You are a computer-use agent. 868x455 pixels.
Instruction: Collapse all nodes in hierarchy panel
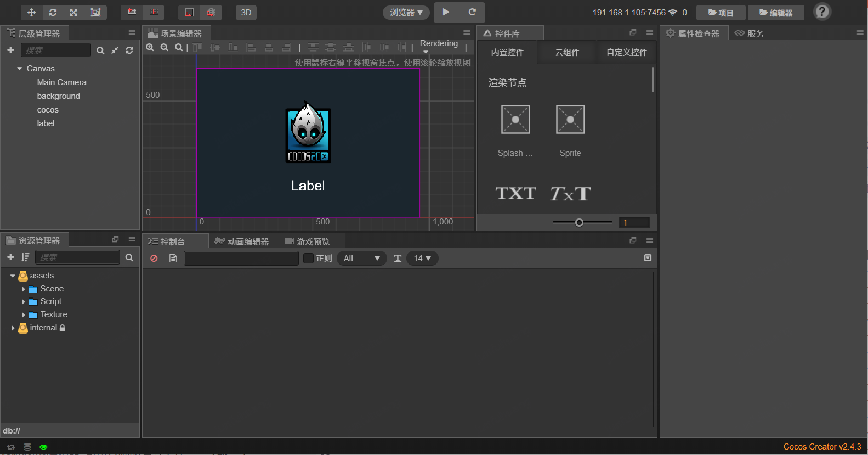115,50
